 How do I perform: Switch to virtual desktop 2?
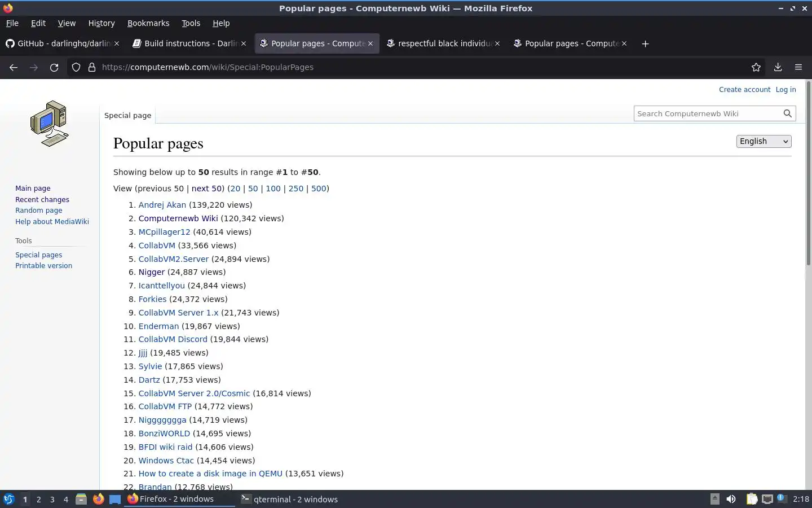tap(38, 499)
